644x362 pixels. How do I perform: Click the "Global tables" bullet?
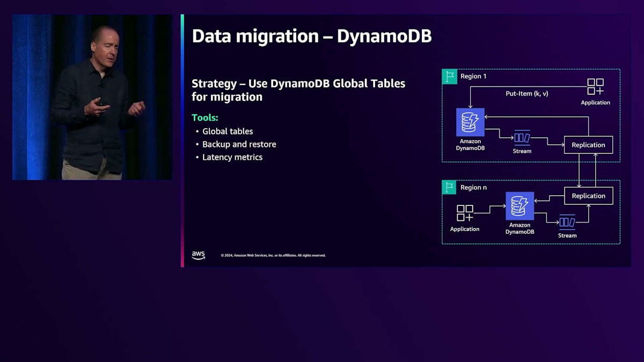228,131
